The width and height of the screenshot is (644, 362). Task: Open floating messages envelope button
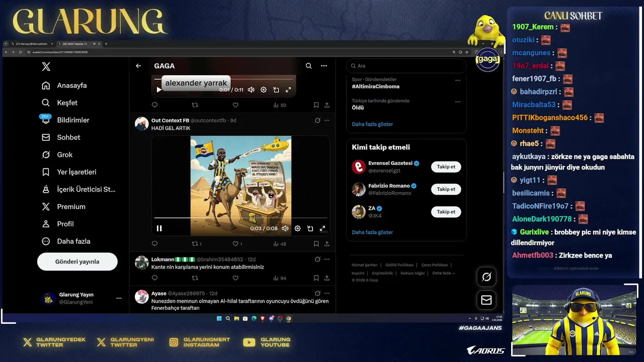click(x=487, y=300)
